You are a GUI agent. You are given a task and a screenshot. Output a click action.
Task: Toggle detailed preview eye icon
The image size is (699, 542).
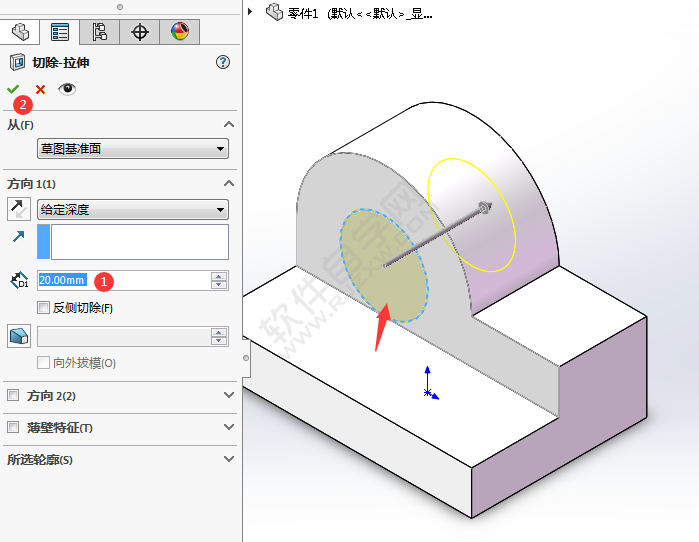pyautogui.click(x=67, y=89)
